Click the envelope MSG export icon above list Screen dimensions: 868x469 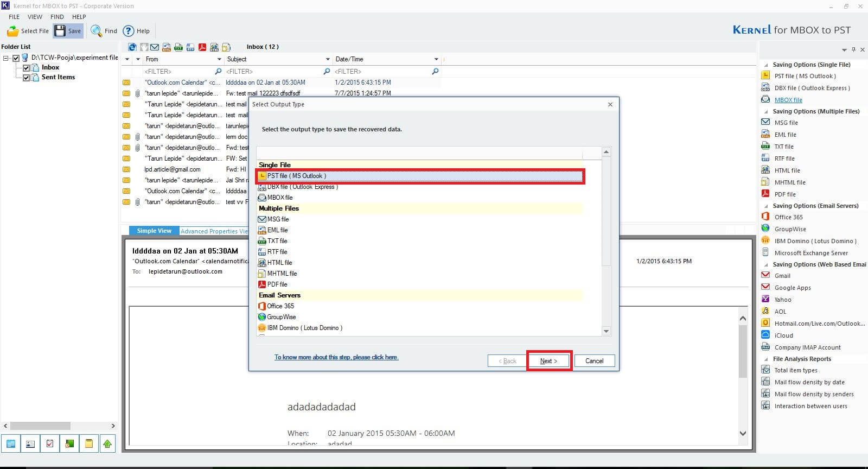pos(155,47)
